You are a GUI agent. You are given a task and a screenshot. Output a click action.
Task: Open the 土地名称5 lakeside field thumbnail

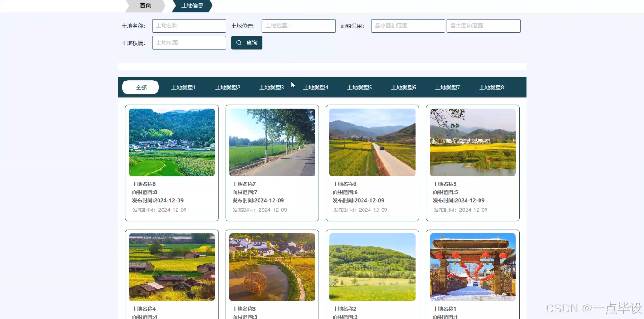[473, 143]
